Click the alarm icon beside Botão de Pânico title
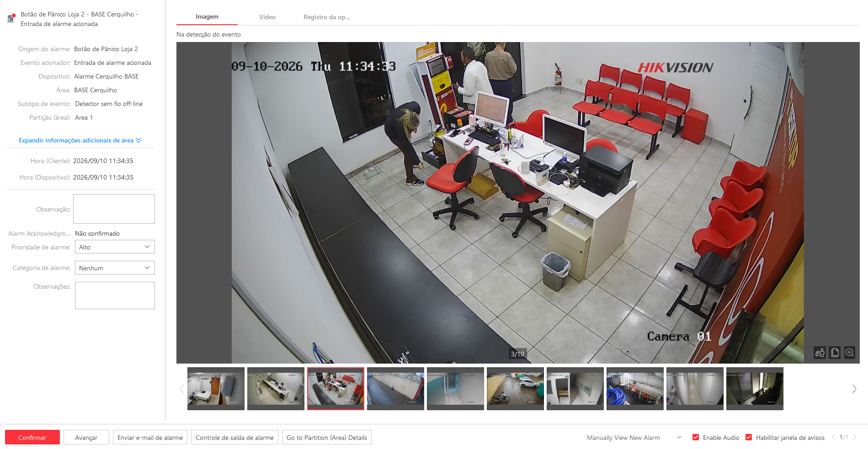Image resolution: width=868 pixels, height=449 pixels. (x=11, y=18)
